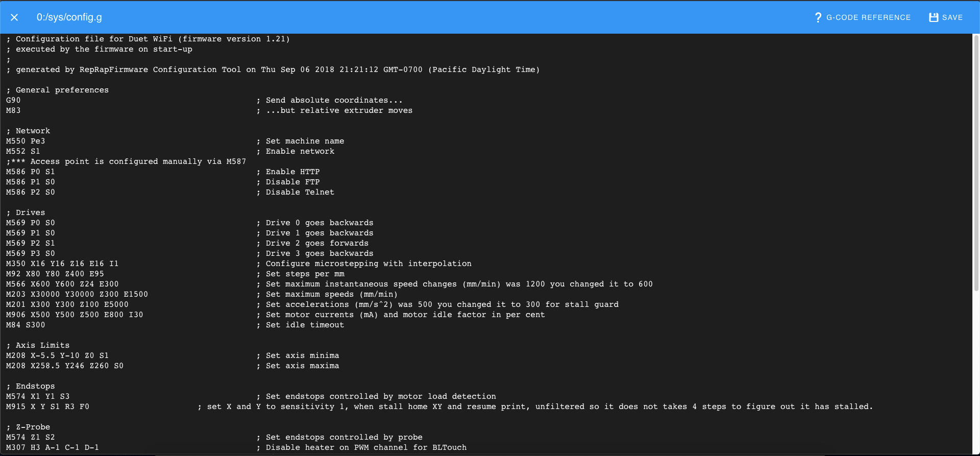Click the '; Z-Probe' comment heading
Viewport: 980px width, 456px height.
coord(28,427)
